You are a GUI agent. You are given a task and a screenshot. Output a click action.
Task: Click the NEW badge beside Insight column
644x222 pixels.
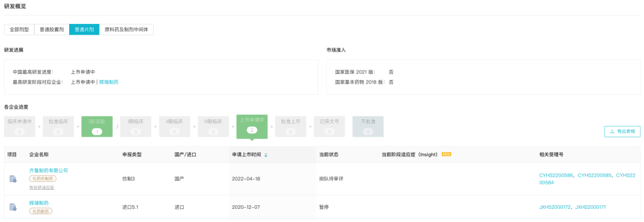[447, 155]
